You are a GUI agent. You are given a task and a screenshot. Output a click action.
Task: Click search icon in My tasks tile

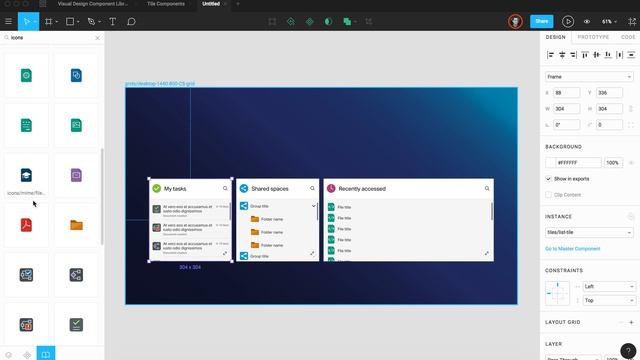coord(225,189)
